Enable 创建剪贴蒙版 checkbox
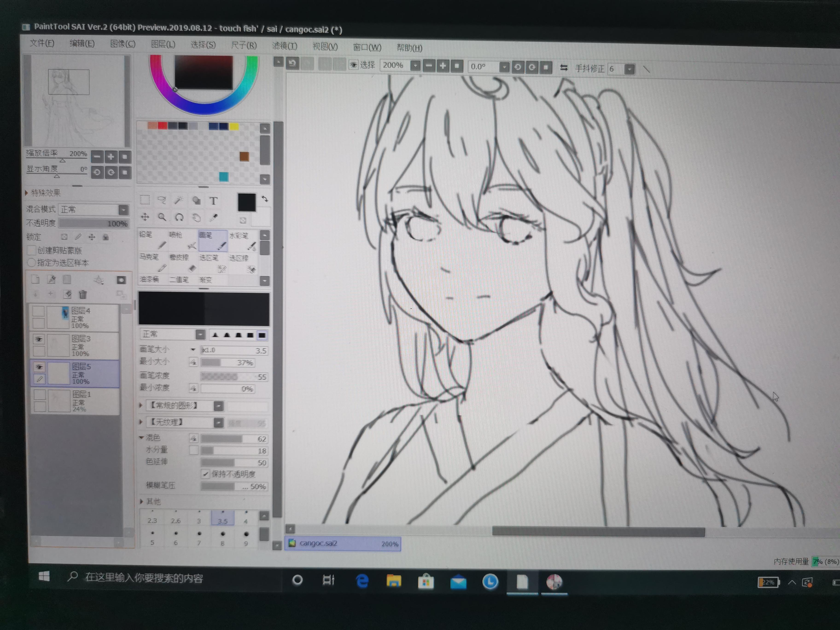This screenshot has height=630, width=840. pyautogui.click(x=32, y=250)
